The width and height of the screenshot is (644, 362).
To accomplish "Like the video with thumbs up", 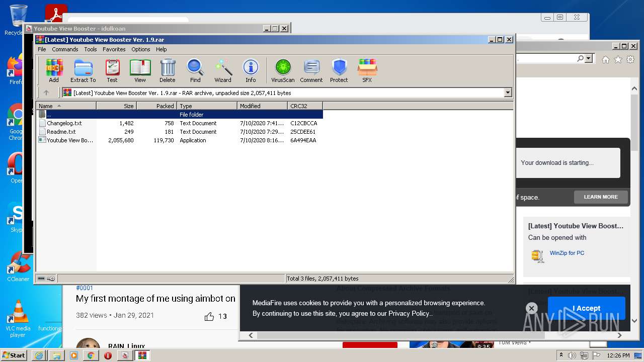I will pos(209,316).
